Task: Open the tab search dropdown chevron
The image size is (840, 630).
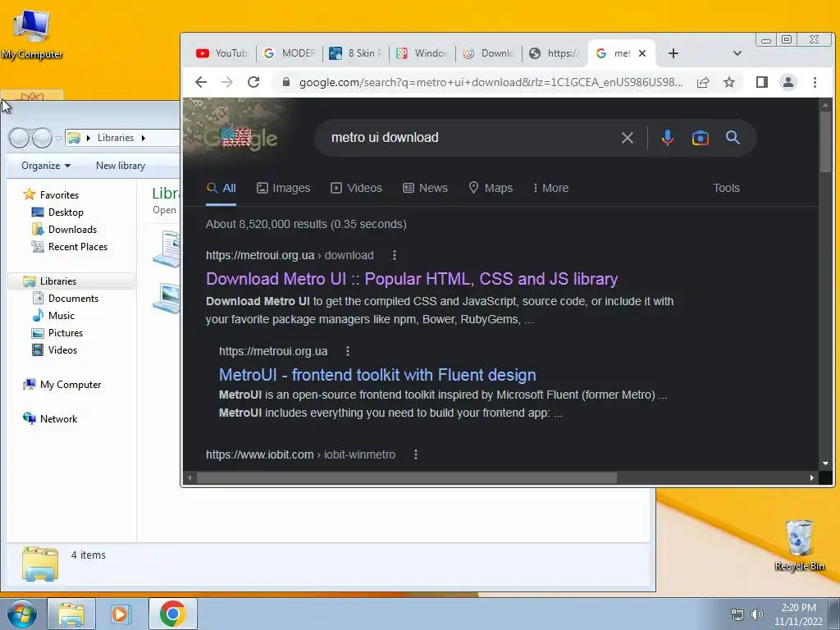Action: (737, 53)
